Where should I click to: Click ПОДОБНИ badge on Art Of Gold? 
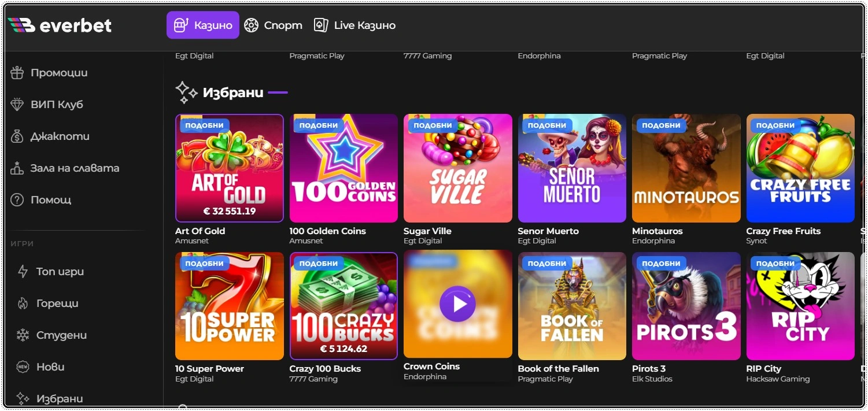[205, 125]
